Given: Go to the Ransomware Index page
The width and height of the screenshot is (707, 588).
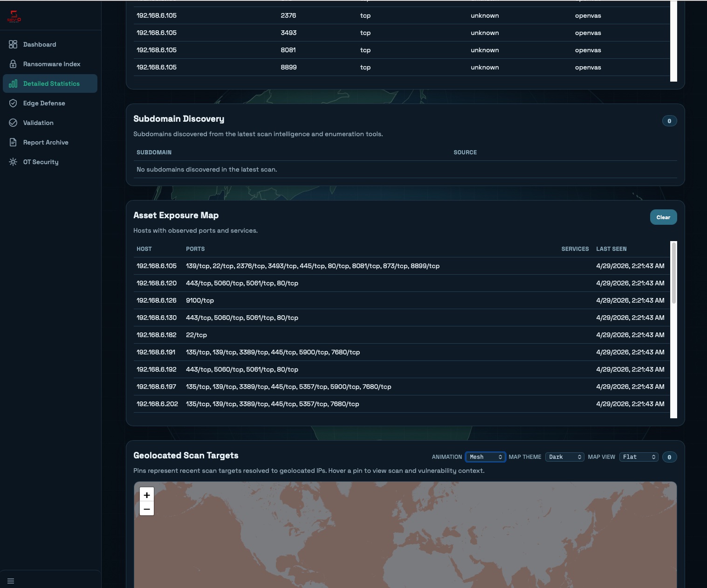Looking at the screenshot, I should point(51,64).
